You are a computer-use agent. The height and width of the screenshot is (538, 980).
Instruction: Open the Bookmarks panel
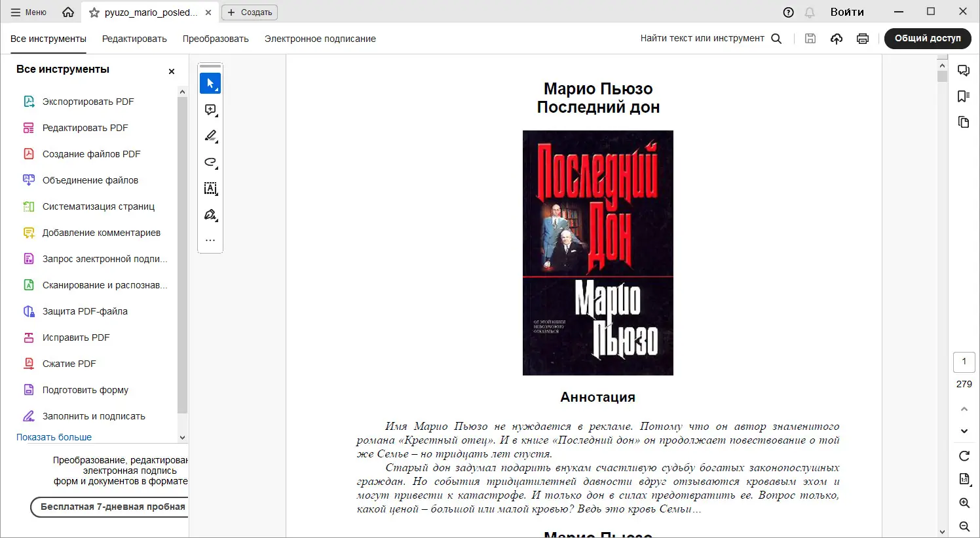click(x=964, y=96)
